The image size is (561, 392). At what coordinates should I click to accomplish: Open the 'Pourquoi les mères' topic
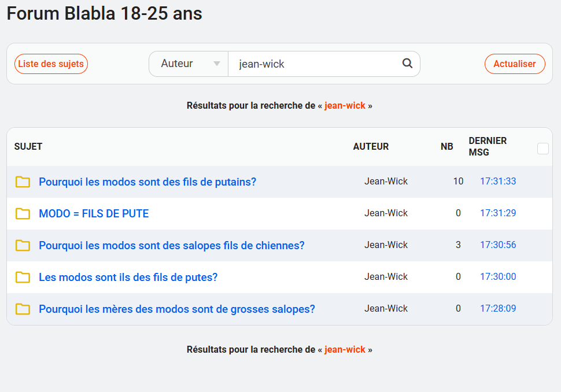177,309
